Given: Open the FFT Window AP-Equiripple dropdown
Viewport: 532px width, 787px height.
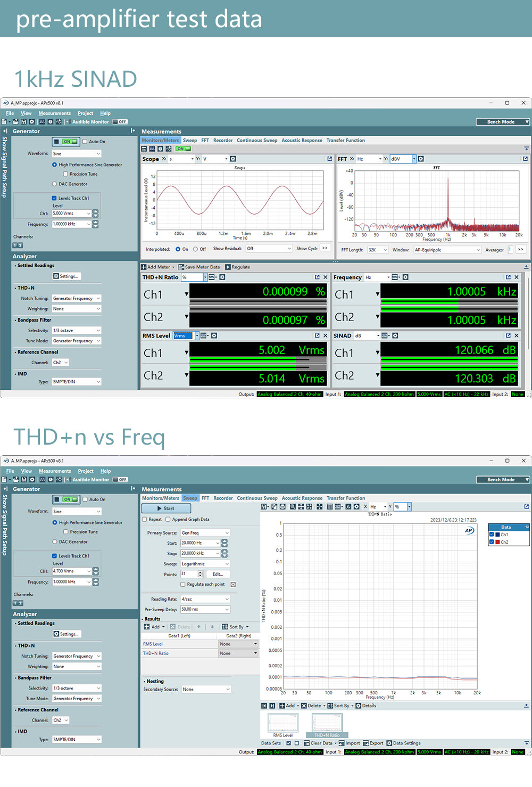Looking at the screenshot, I should tap(447, 250).
